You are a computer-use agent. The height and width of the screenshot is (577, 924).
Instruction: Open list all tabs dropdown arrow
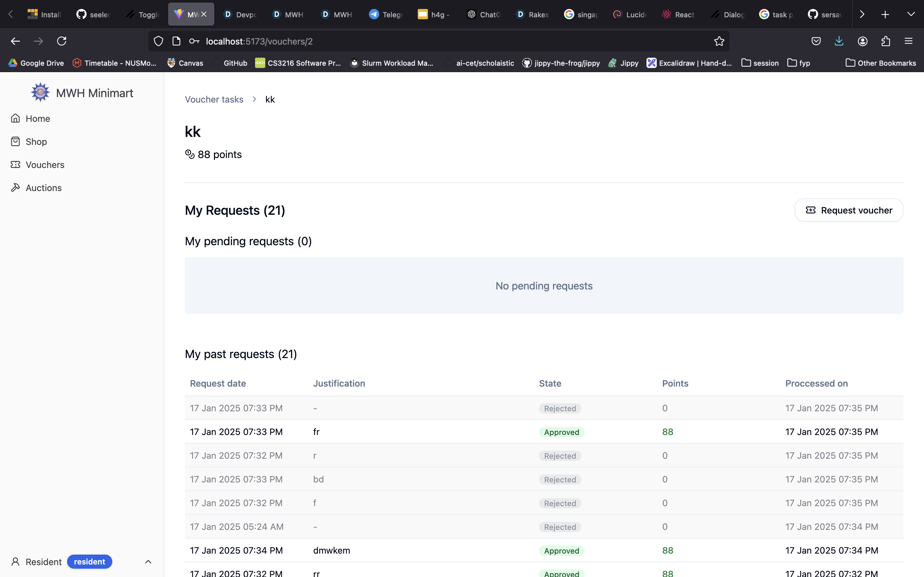[x=911, y=14]
